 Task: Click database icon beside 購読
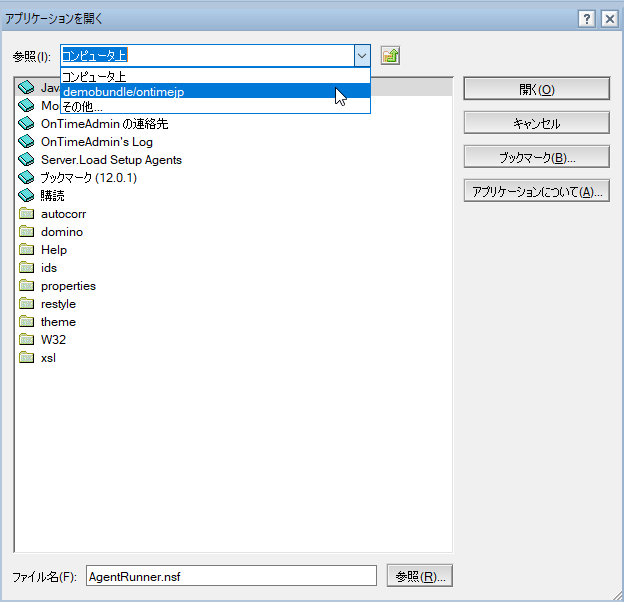[x=26, y=195]
